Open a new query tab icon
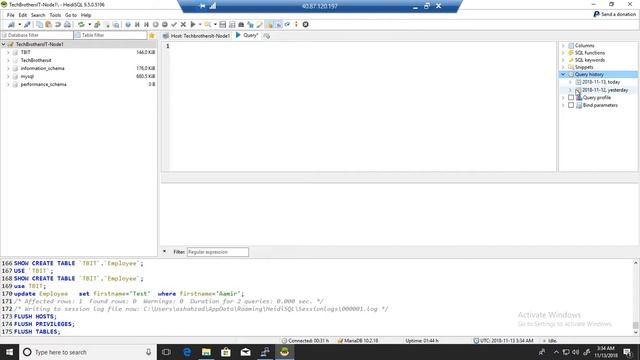Screen dimensions: 640x360 (x=267, y=36)
